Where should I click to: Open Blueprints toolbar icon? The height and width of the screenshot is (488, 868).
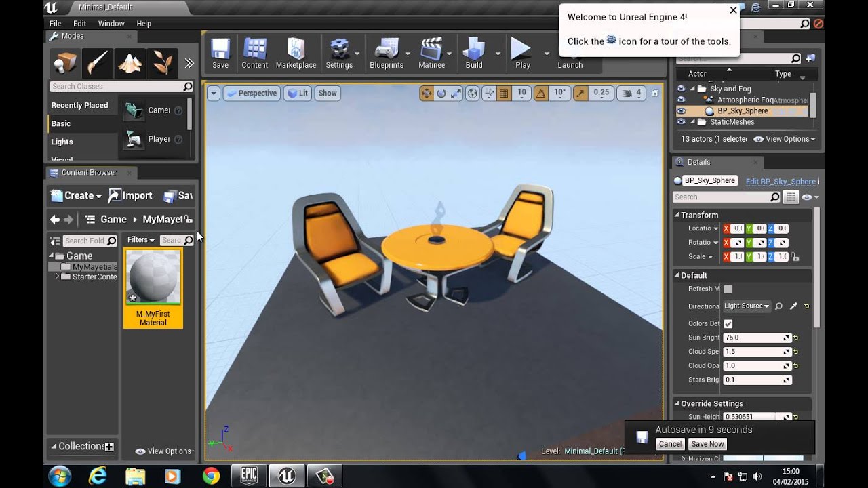coord(387,53)
